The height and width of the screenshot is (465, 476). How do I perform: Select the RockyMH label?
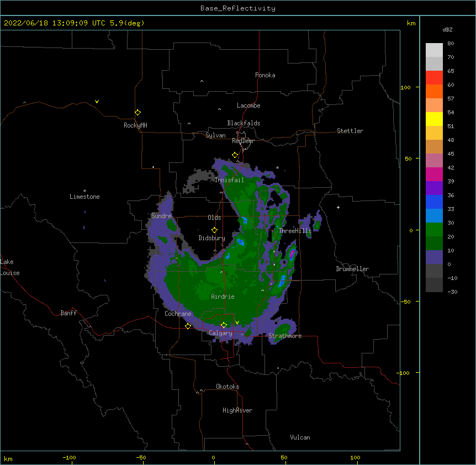[x=135, y=125]
